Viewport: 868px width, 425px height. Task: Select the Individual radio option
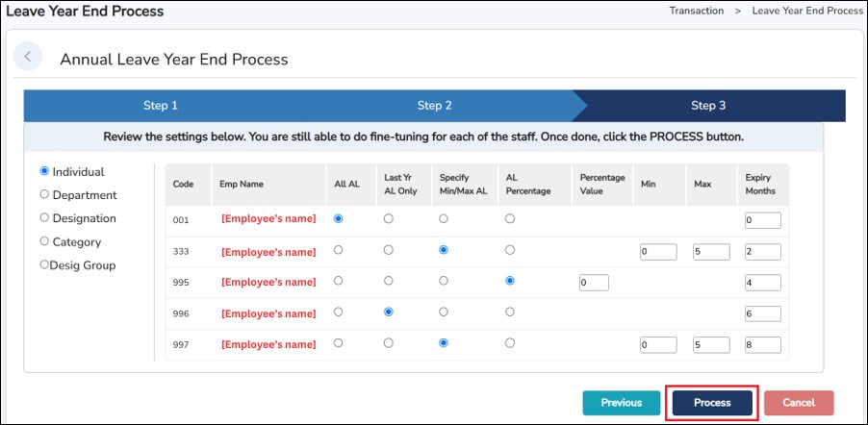(x=44, y=172)
